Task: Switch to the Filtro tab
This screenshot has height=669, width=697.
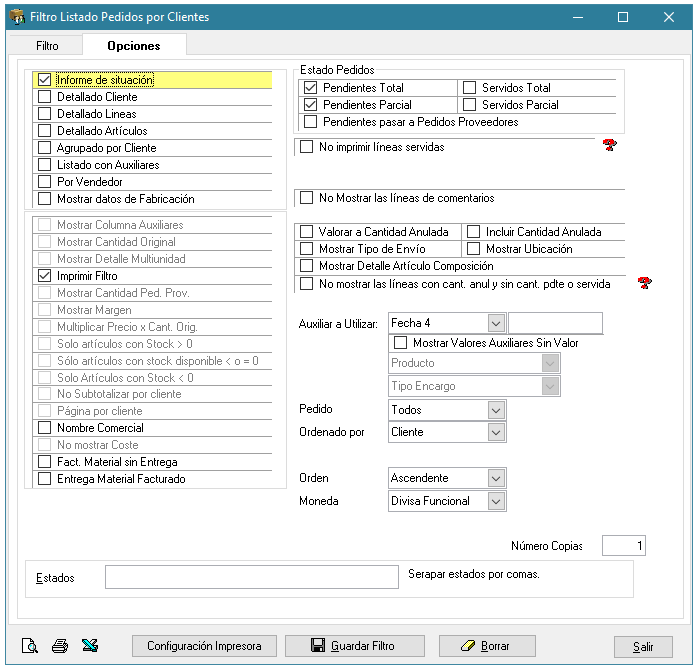Action: (47, 46)
